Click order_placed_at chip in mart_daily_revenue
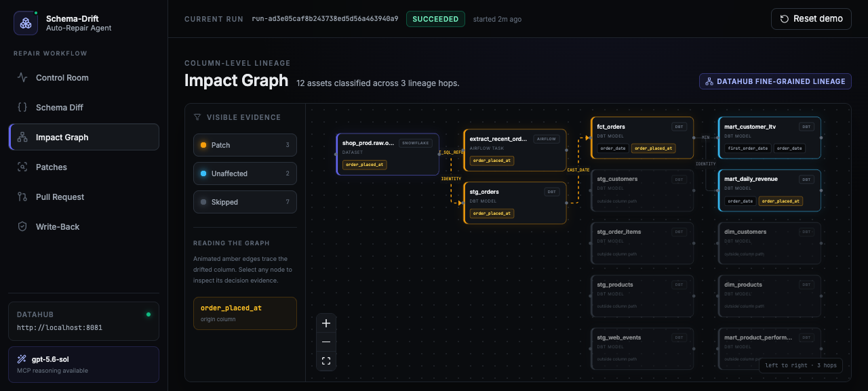 (x=781, y=201)
